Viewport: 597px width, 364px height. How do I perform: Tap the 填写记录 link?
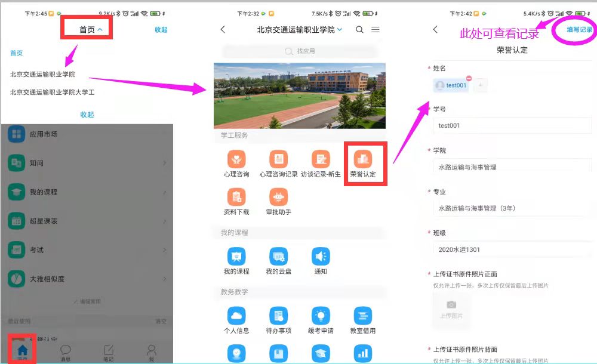click(x=579, y=29)
